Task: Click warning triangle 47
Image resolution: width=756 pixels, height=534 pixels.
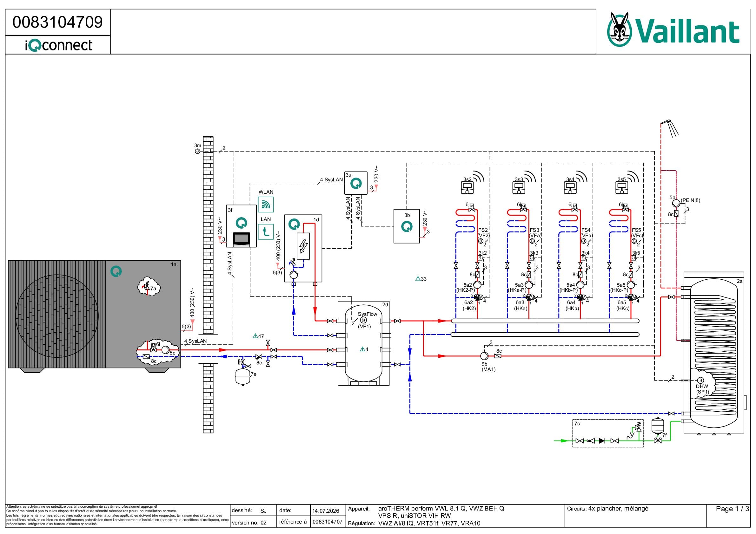Action: coord(258,336)
